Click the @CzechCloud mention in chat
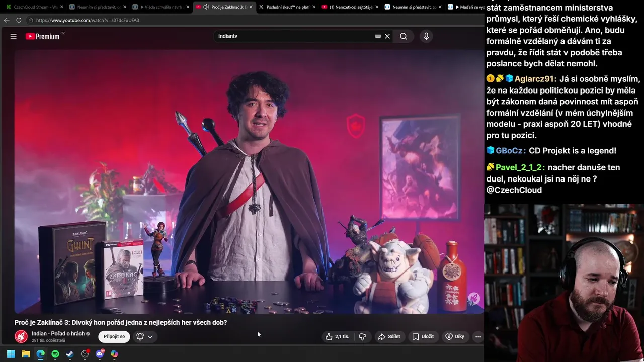 pos(514,190)
